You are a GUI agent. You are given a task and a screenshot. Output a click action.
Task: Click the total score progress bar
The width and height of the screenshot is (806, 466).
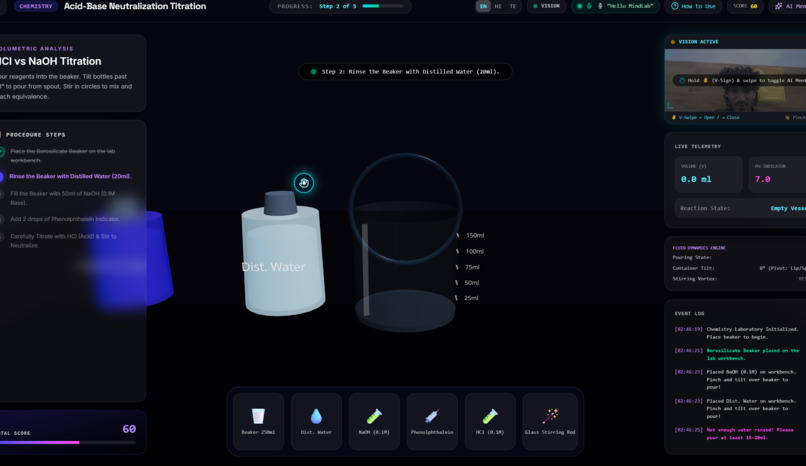68,442
